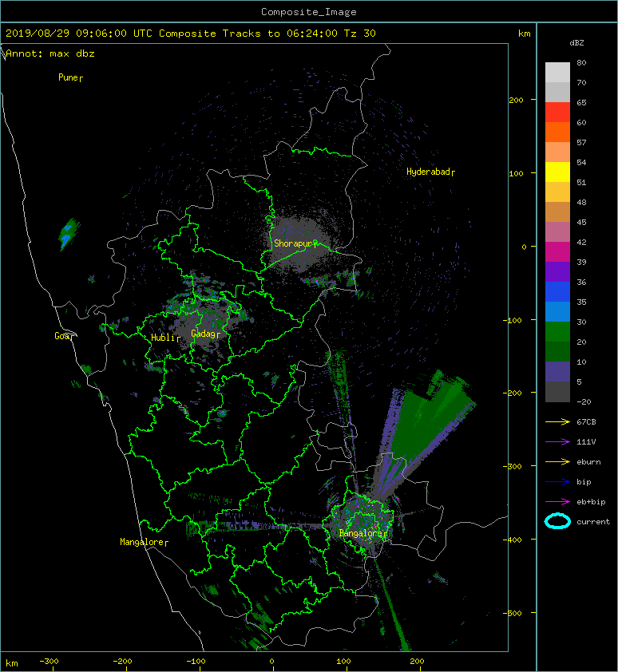This screenshot has height=672, width=618.
Task: Click the Hubli city label
Action: [163, 338]
